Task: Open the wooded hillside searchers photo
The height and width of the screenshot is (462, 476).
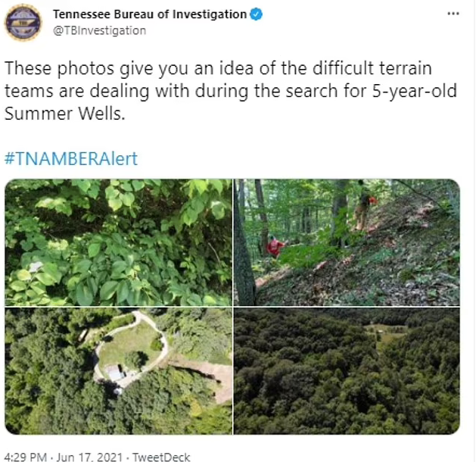Action: point(347,242)
